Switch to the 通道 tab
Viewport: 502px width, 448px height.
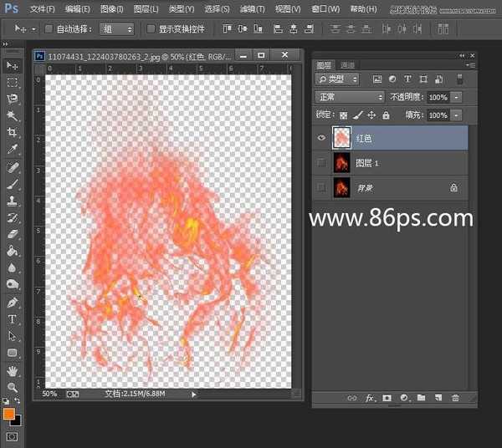(348, 64)
